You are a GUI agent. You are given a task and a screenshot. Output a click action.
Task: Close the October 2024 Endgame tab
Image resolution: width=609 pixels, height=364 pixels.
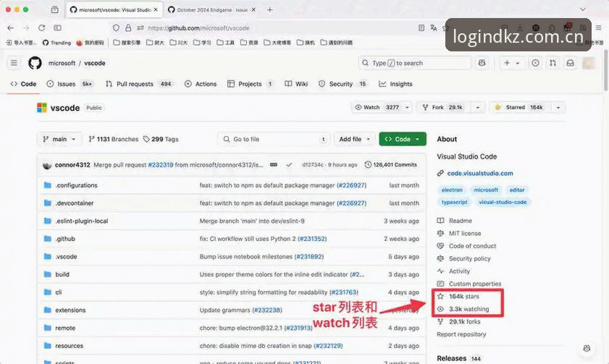253,9
